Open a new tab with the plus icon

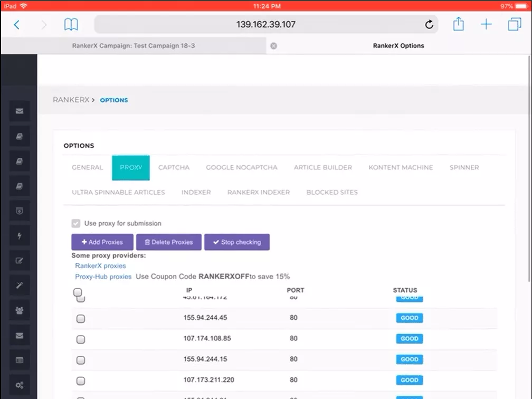(x=486, y=24)
